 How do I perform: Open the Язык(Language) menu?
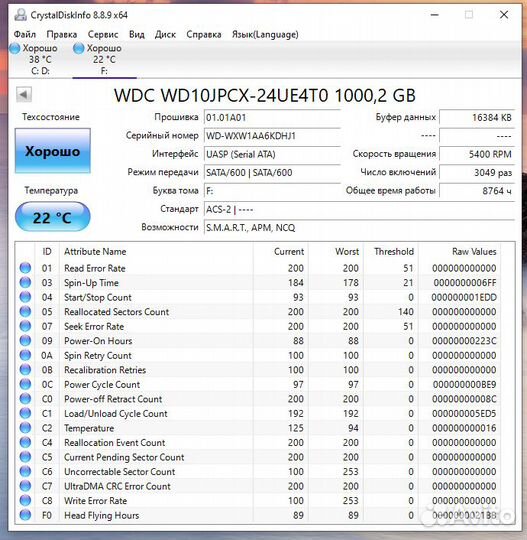(x=265, y=34)
